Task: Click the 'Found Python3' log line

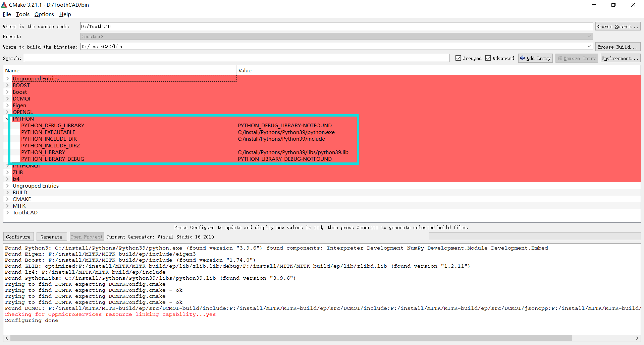Action: 276,248
